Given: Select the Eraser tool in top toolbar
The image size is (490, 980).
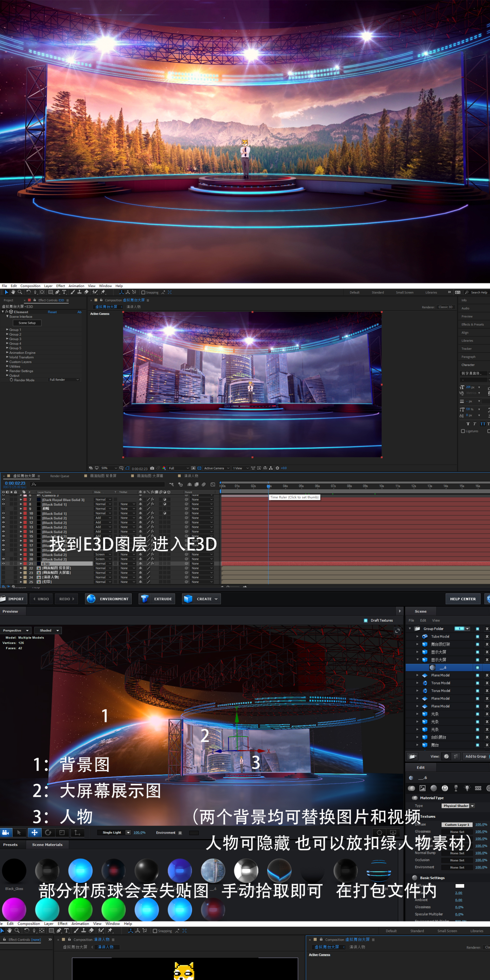Looking at the screenshot, I should click(x=86, y=292).
